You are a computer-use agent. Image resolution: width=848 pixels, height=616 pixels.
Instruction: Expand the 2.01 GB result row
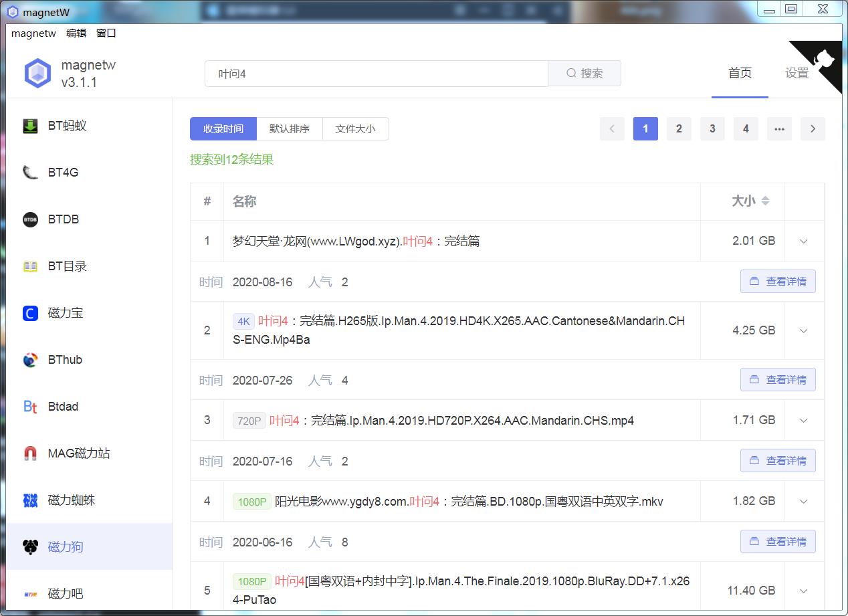(x=804, y=241)
